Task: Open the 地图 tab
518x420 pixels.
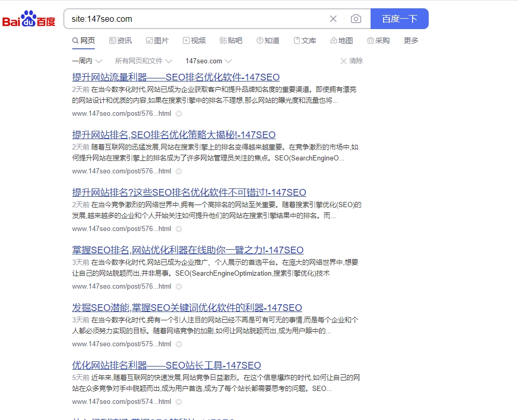Action: [342, 40]
